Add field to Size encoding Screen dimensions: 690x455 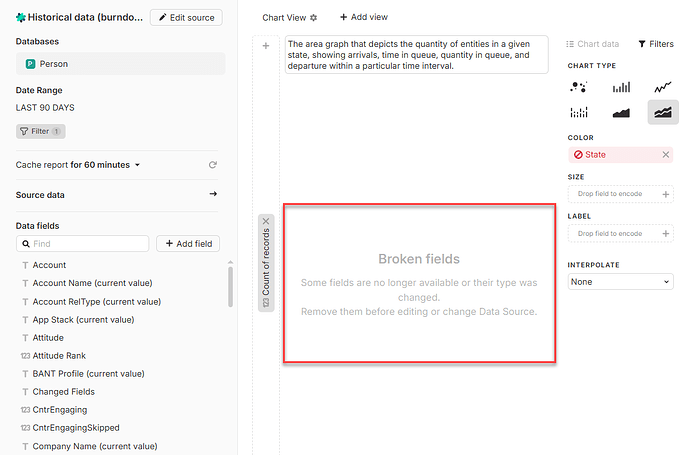pyautogui.click(x=666, y=194)
